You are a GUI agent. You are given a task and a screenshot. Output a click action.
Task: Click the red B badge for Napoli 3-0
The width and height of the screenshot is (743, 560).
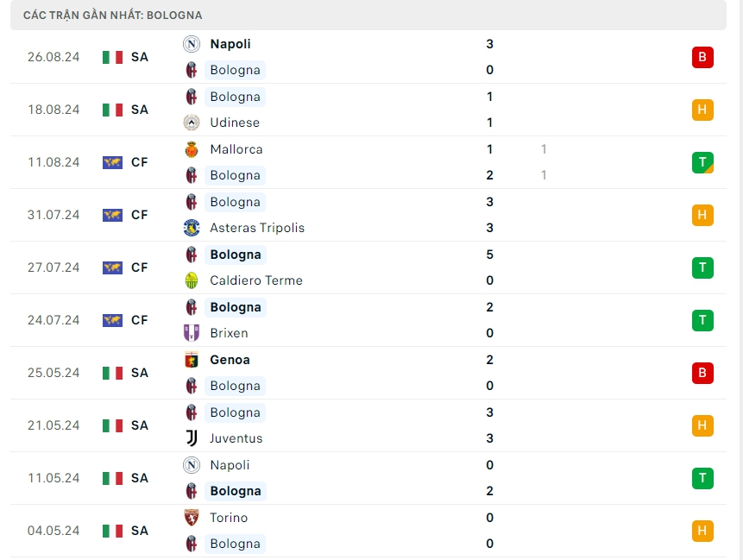pyautogui.click(x=702, y=57)
